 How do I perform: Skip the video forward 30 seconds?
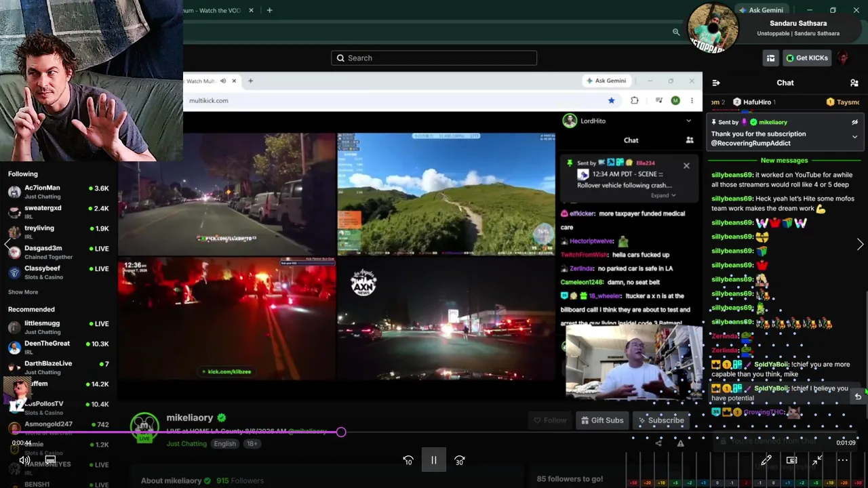click(x=459, y=460)
